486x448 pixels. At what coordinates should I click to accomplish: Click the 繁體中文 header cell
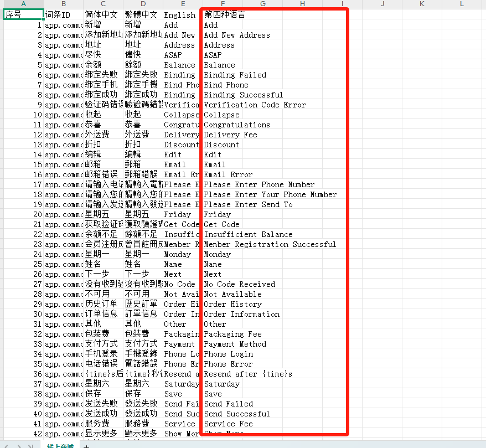click(x=143, y=14)
